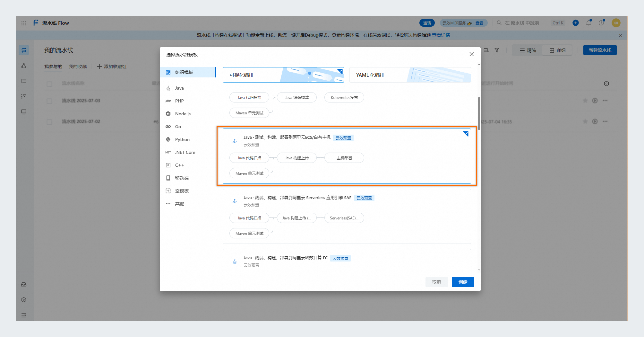Choose the Java ECS/自有主机 deployment template
Viewport: 644px width, 337px height.
[347, 156]
